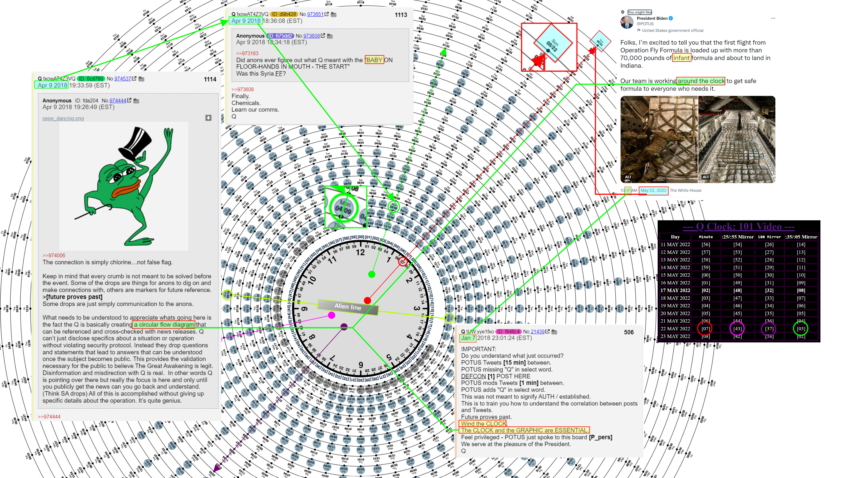Click the ALT badge on the right cargo photo
This screenshot has width=868, height=478.
tap(706, 177)
